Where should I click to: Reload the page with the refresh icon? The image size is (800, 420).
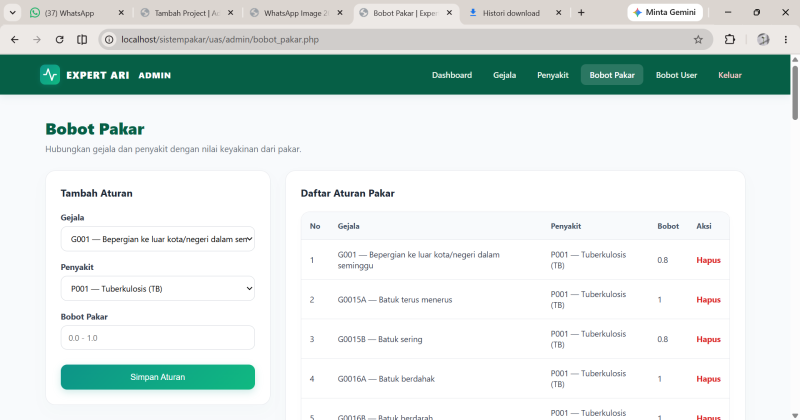point(59,39)
